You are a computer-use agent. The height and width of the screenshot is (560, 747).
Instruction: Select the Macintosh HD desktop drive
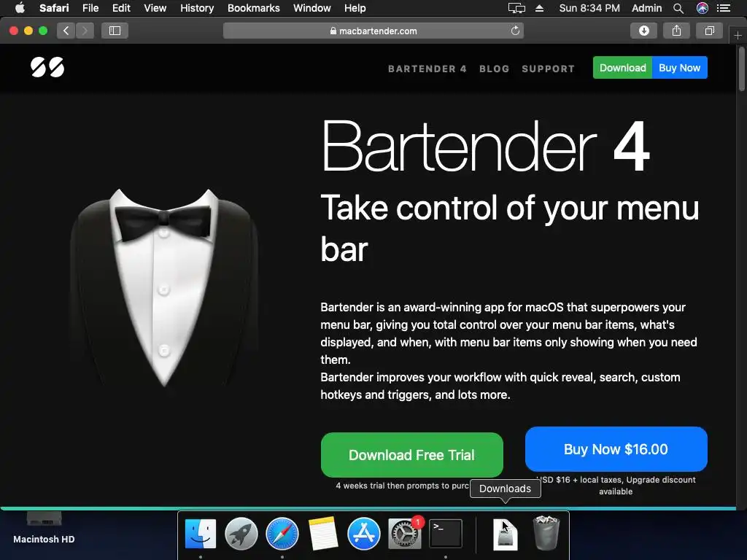pos(44,529)
